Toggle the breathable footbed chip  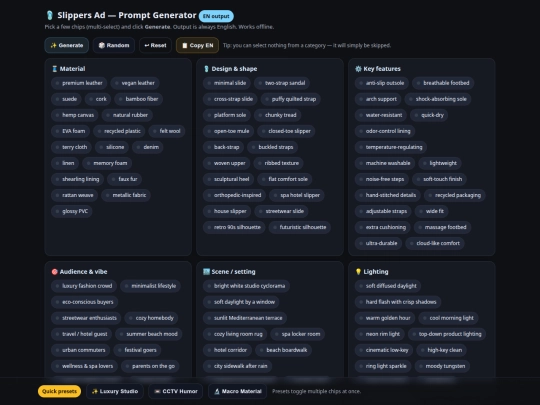[x=443, y=83]
